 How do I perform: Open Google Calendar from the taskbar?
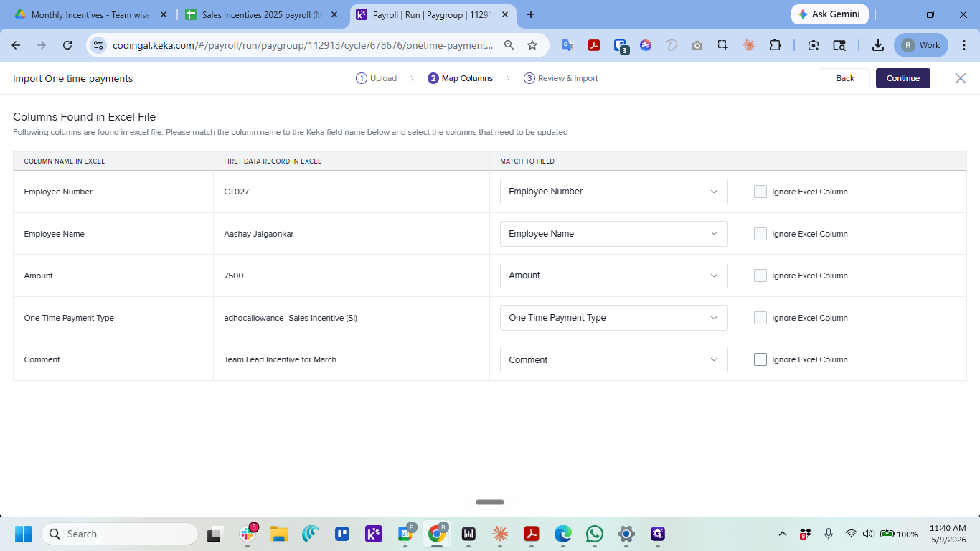(x=405, y=534)
